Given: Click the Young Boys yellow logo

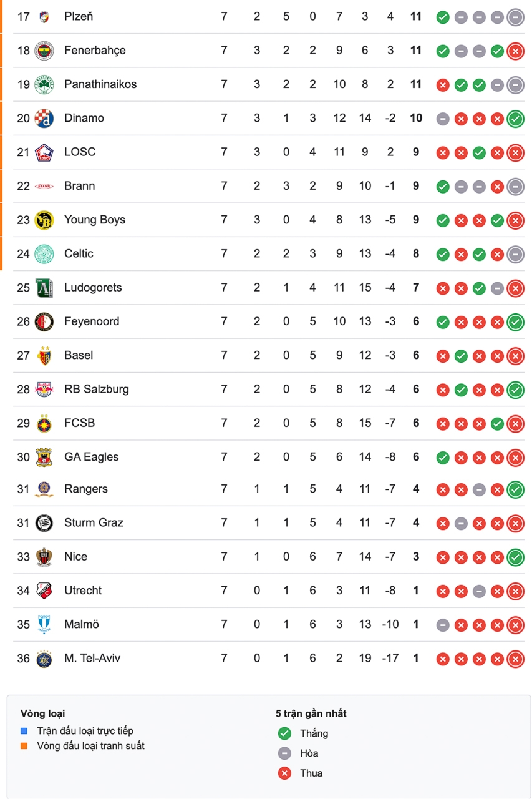Looking at the screenshot, I should (x=44, y=220).
